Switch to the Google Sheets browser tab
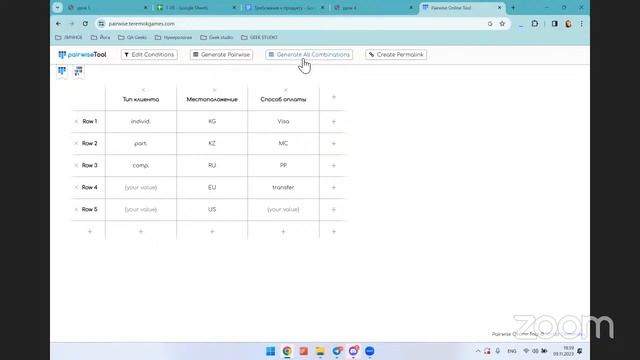The height and width of the screenshot is (360, 640). (196, 8)
